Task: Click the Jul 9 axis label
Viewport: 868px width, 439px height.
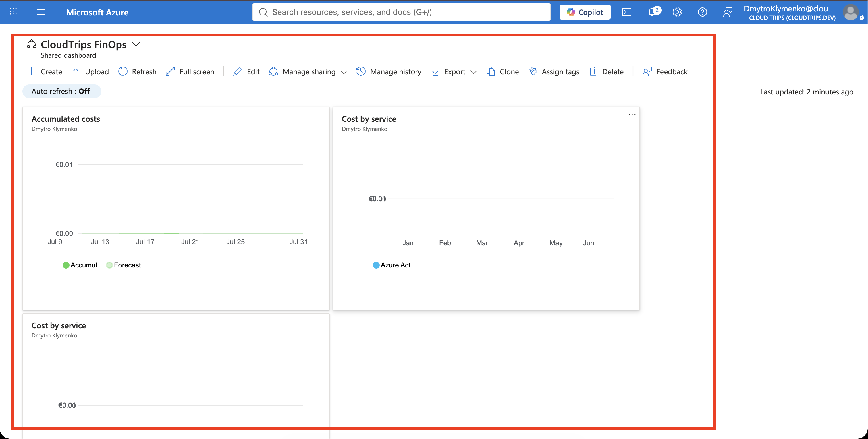Action: [x=55, y=242]
